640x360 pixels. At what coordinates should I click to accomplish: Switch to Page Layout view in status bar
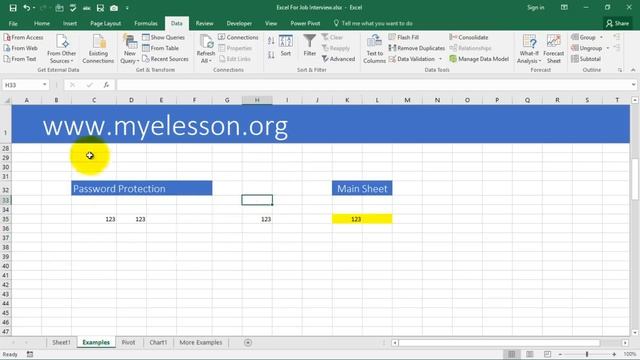tap(529, 354)
